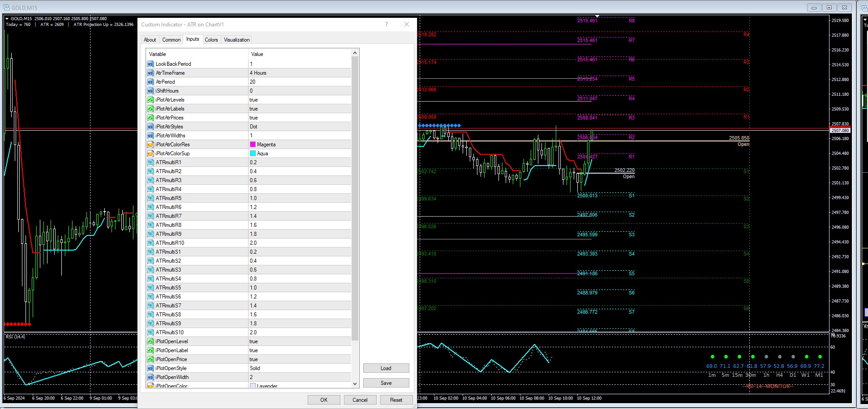Viewport: 868px width, 409px height.
Task: Click the ATRmultiR1 double variable icon
Action: 150,162
